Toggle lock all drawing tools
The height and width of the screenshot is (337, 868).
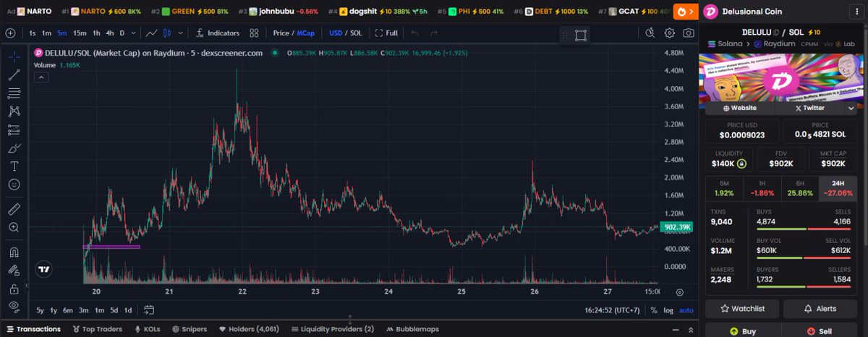point(14,289)
